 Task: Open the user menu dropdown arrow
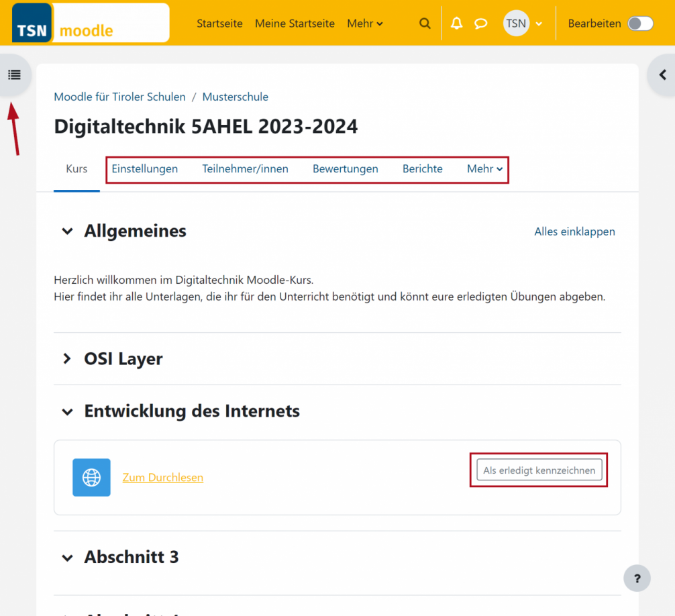[x=539, y=23]
